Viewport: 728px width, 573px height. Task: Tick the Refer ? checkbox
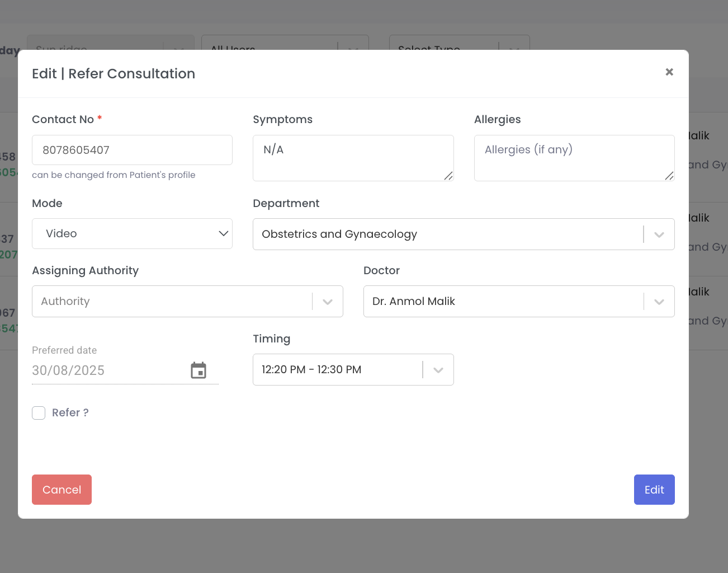point(39,413)
